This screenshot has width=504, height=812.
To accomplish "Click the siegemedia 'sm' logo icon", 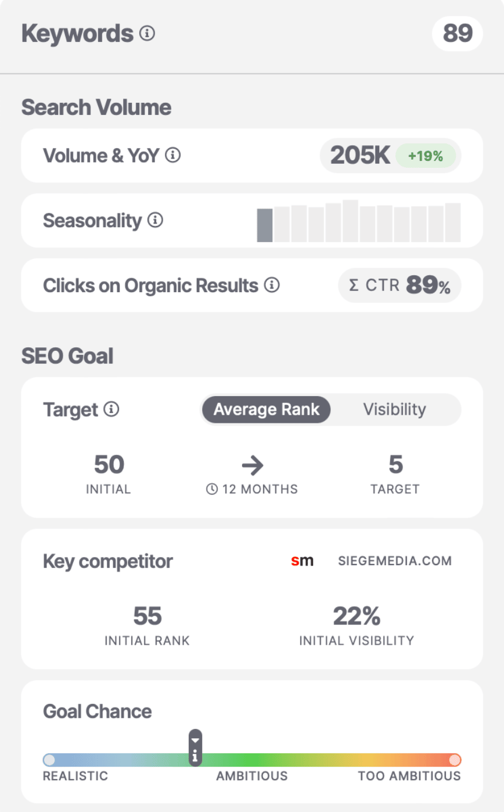I will [302, 561].
